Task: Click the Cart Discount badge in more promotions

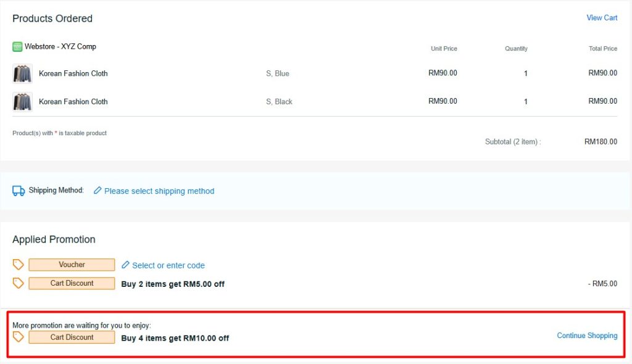Action: click(72, 337)
